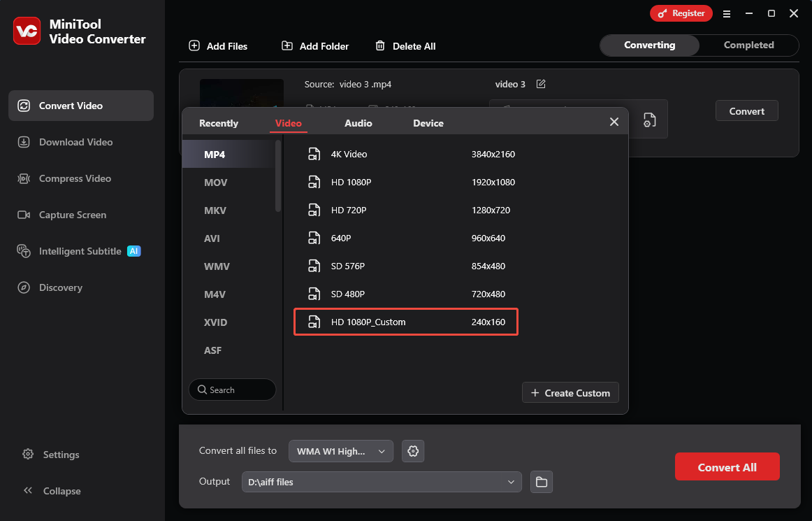The width and height of the screenshot is (812, 521).
Task: Open the Compress Video tool
Action: 73,178
